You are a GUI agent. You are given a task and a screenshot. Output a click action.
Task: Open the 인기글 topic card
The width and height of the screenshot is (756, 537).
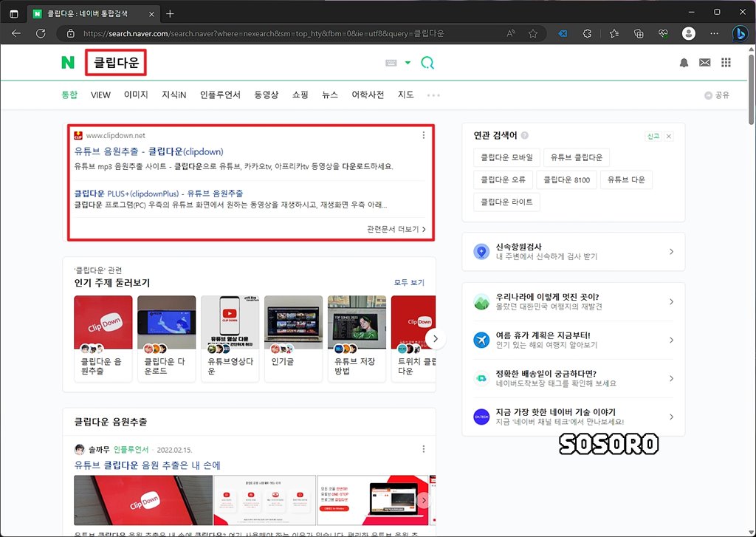[x=294, y=339]
